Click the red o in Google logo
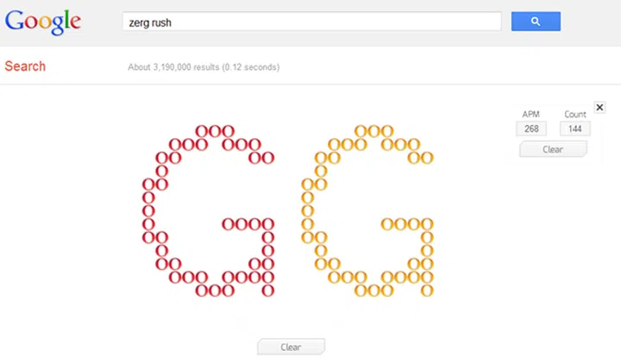Screen dimensions: 621x364 pos(30,23)
